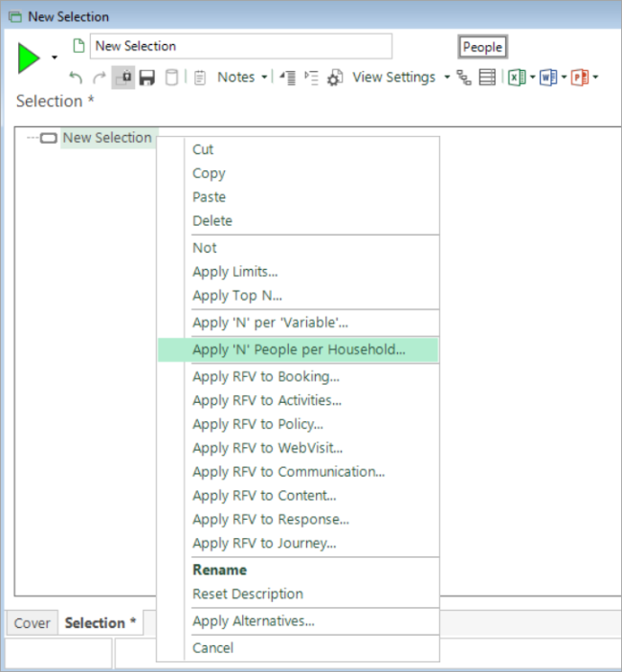
Task: Expand the View Settings dropdown
Action: click(447, 78)
